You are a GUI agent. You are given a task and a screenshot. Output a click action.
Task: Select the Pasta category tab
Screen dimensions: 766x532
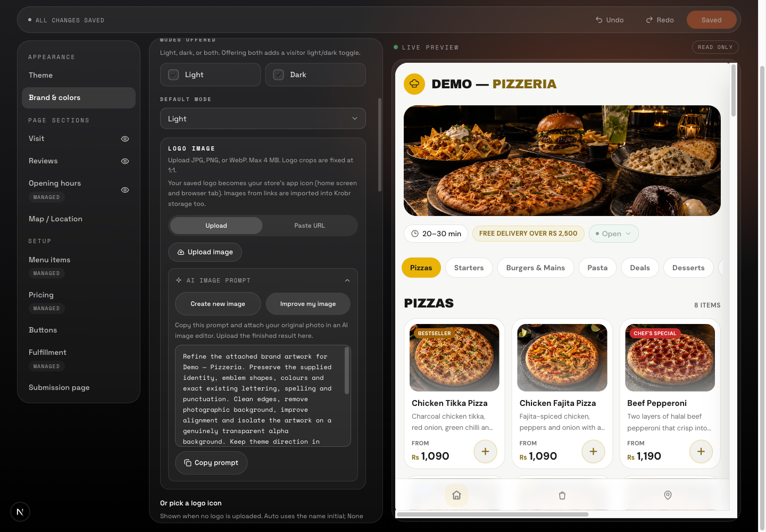pos(597,268)
